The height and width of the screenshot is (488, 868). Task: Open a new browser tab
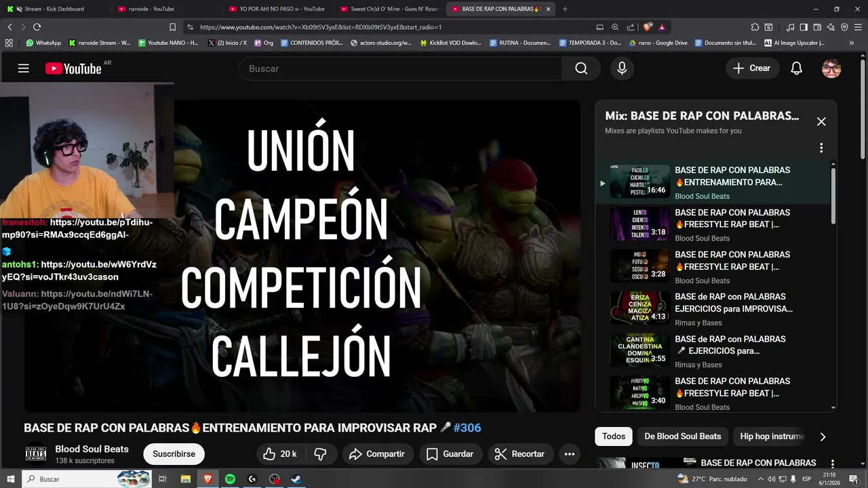pos(565,9)
